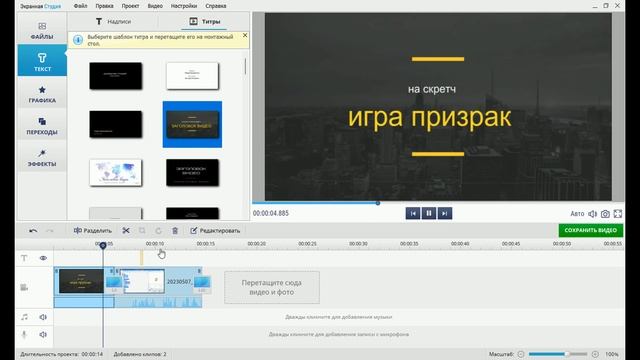This screenshot has width=640, height=360.
Task: Click the title templates list scrollbar
Action: click(x=245, y=67)
